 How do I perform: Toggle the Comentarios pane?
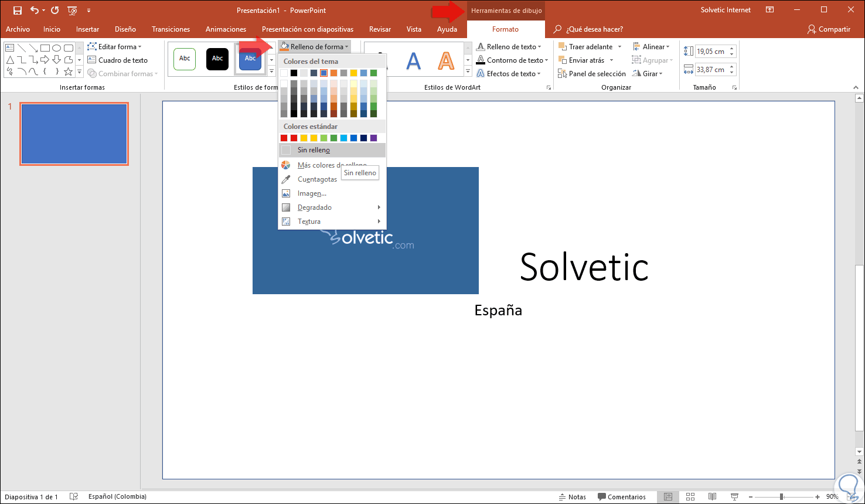click(x=621, y=497)
